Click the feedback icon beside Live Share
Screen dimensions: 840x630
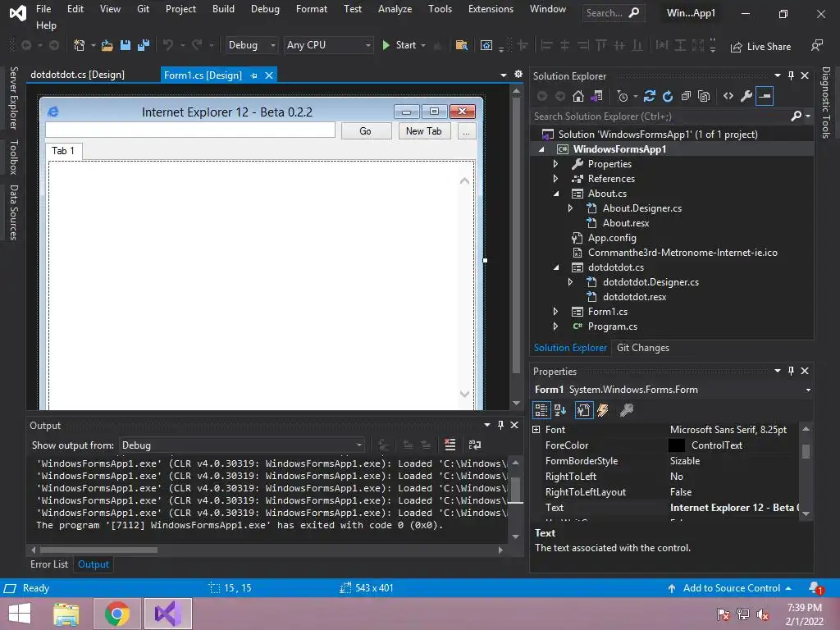point(816,46)
